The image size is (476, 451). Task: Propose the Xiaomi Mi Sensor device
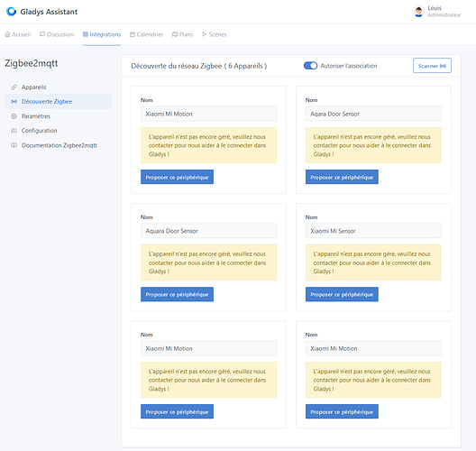[x=342, y=294]
